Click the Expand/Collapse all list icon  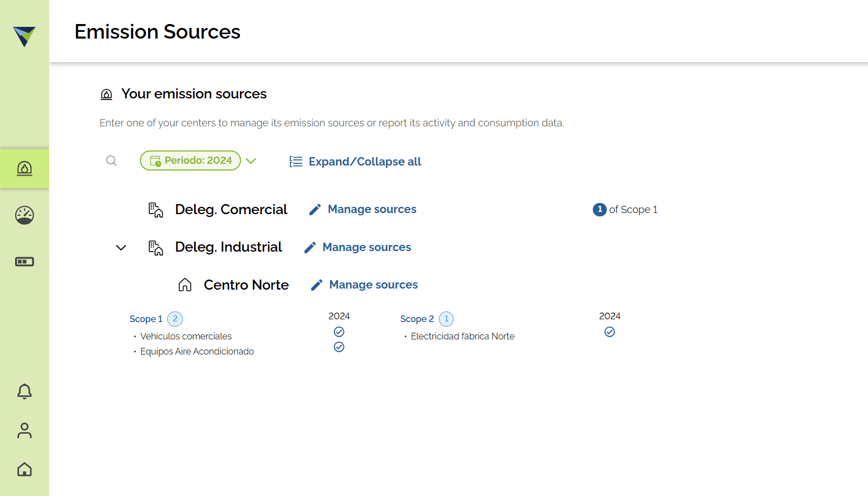click(x=296, y=162)
